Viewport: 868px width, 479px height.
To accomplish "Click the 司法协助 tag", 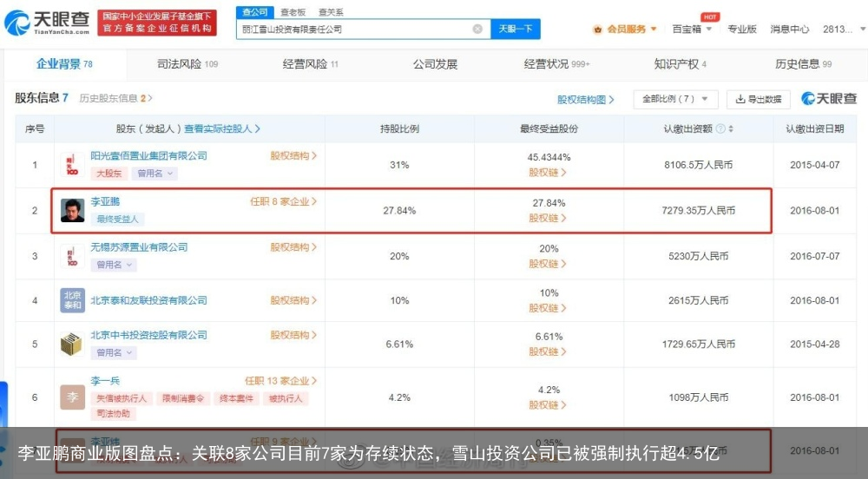I will coord(114,414).
